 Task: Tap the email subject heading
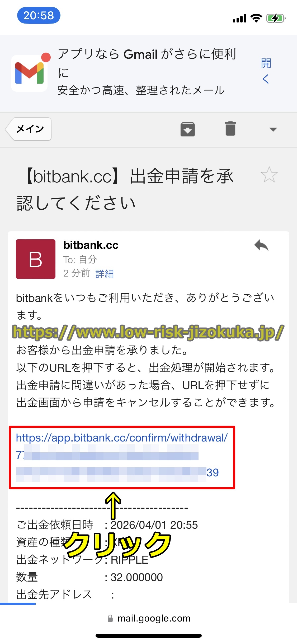tap(125, 189)
